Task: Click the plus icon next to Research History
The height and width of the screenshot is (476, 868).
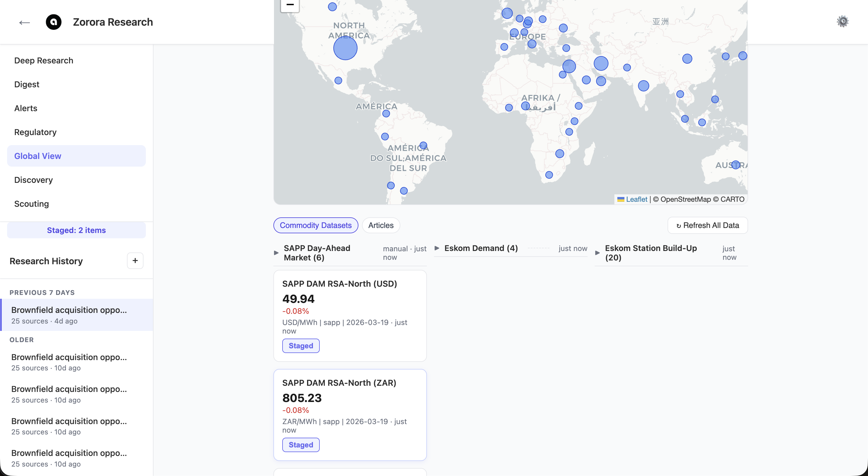Action: coord(135,260)
